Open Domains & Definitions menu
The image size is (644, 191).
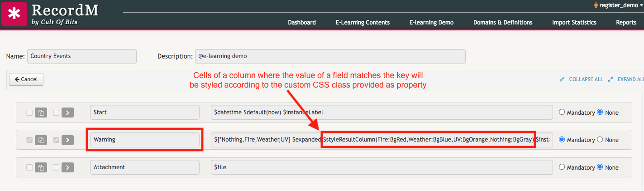[x=503, y=22]
